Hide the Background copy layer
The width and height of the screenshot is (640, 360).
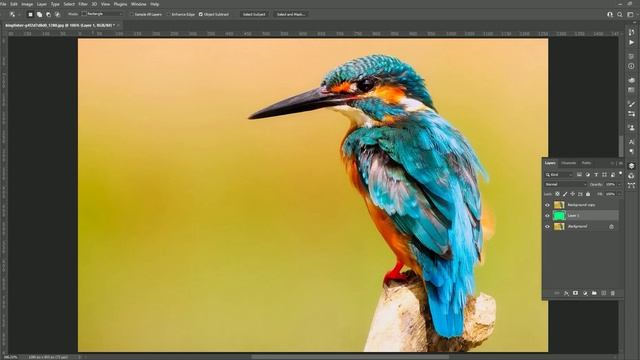point(547,205)
